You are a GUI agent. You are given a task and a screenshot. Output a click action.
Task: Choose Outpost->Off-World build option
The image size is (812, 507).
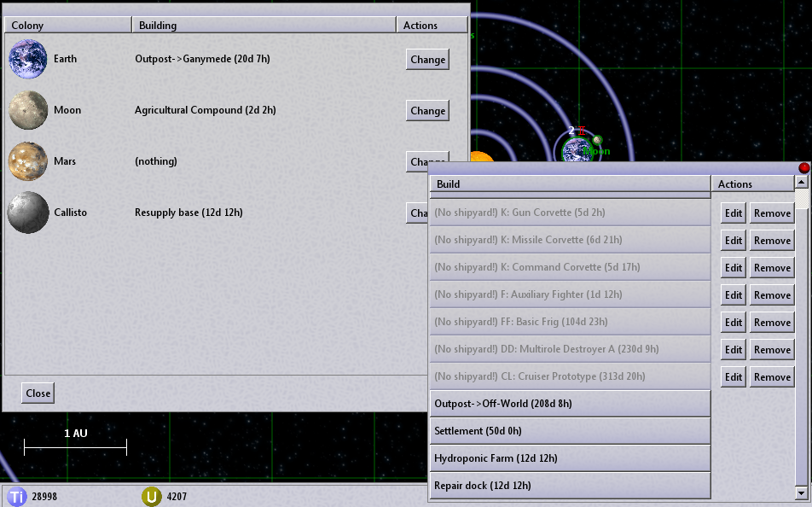pos(570,404)
